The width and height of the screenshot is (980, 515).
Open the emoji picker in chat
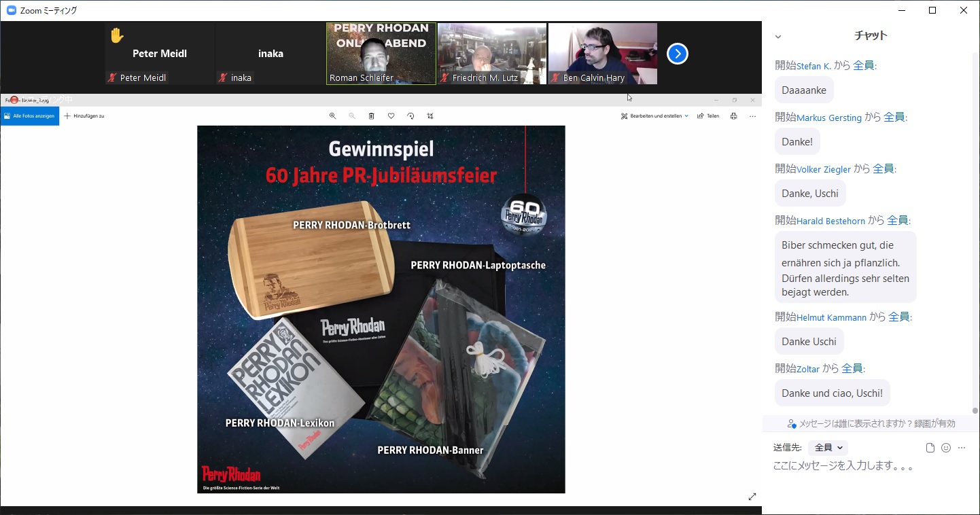point(946,448)
